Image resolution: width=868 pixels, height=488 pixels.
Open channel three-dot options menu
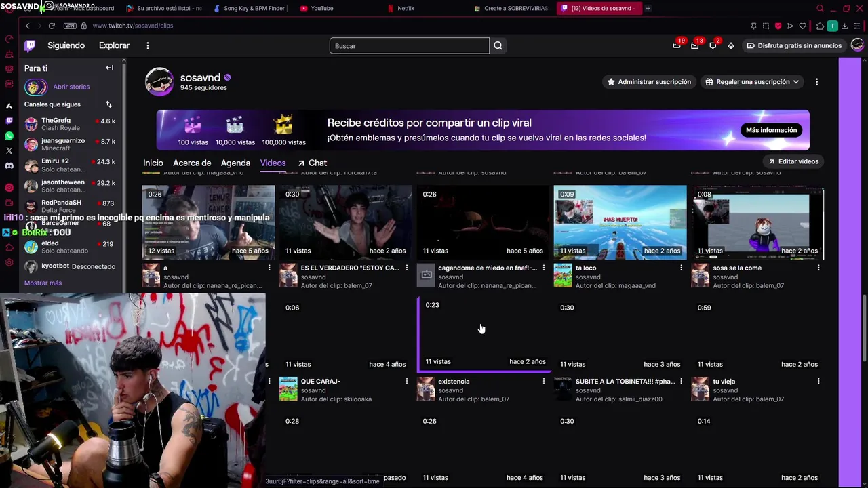pos(816,82)
